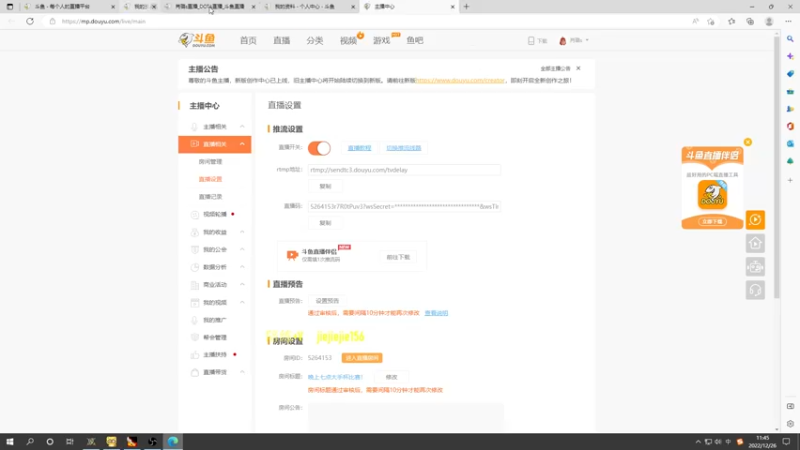Click the 我的公会 shield sidebar icon
The image size is (800, 450).
tap(194, 249)
